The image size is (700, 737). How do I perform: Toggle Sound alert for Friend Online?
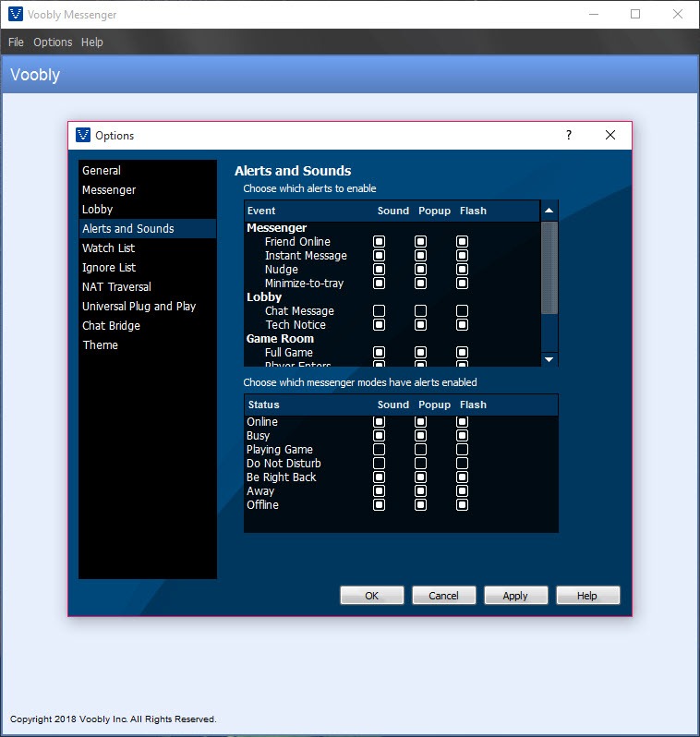(x=379, y=242)
